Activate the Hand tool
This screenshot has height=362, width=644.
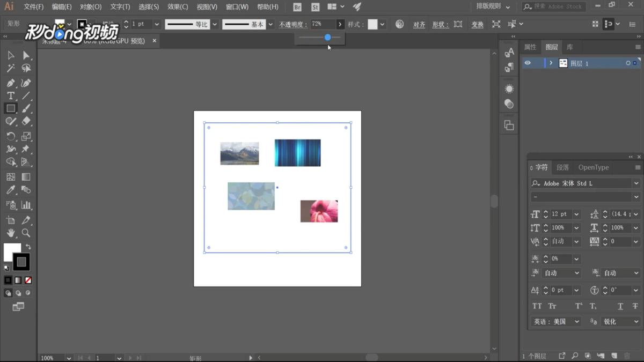[x=11, y=233]
